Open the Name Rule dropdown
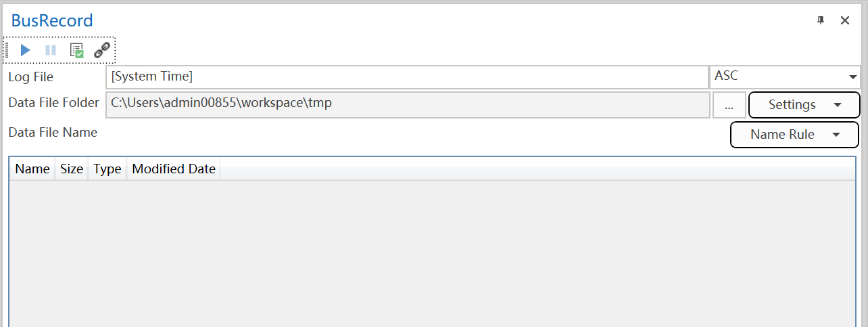 (794, 134)
